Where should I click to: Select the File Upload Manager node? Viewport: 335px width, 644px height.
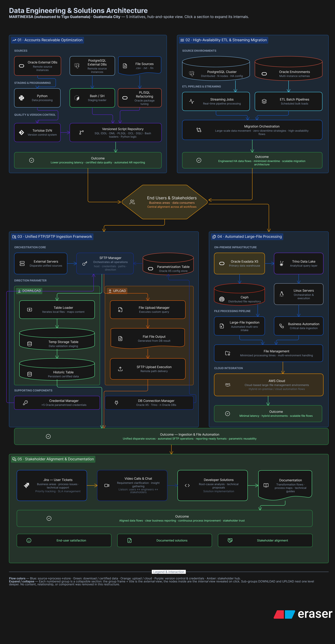tap(148, 309)
